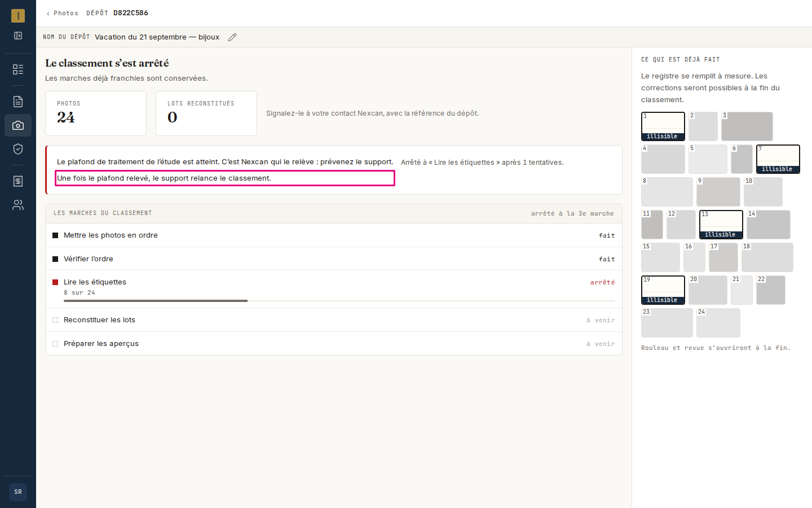This screenshot has height=508, width=812.
Task: Open photo thumbnail number 2
Action: coord(703,126)
